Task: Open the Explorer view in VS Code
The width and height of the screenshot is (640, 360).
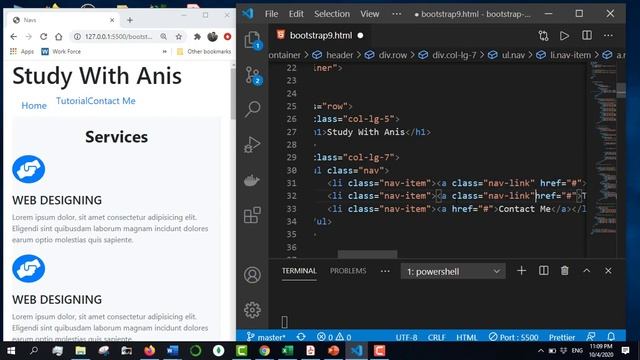Action: coord(252,40)
